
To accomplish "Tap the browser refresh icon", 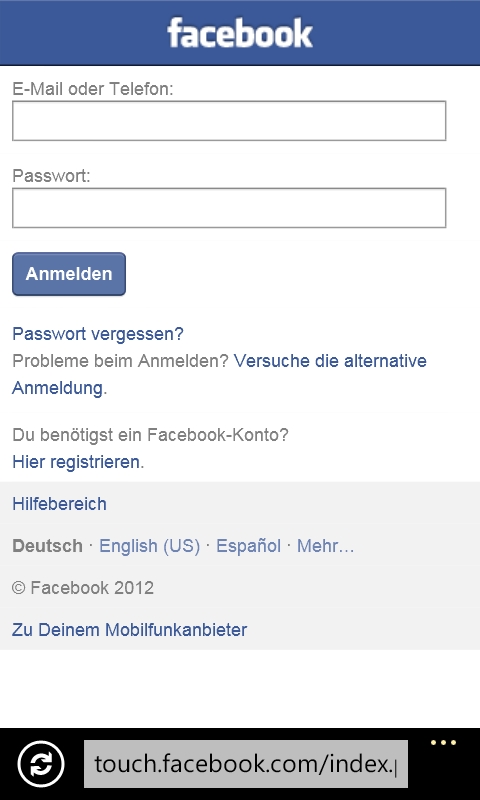I will tap(41, 764).
